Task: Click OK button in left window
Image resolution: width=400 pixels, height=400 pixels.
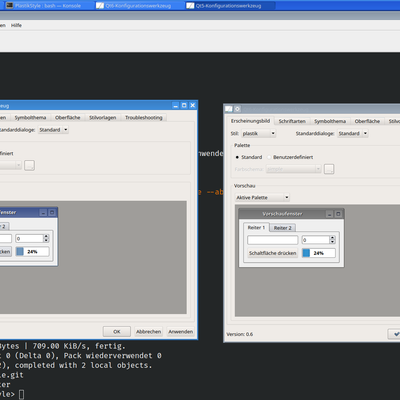Action: 117,332
